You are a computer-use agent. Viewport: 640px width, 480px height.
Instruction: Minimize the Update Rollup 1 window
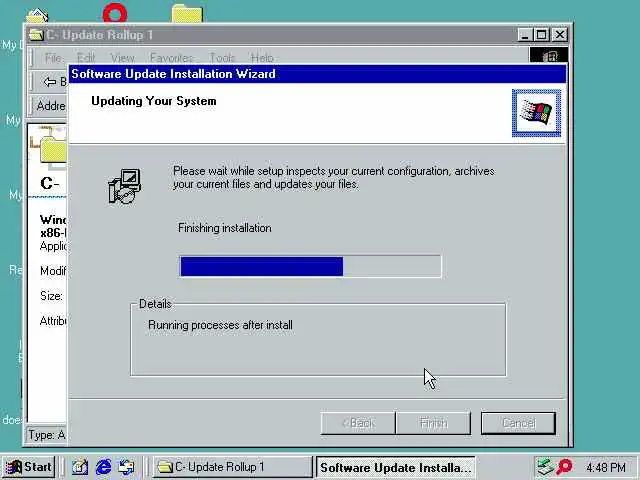pyautogui.click(x=525, y=35)
